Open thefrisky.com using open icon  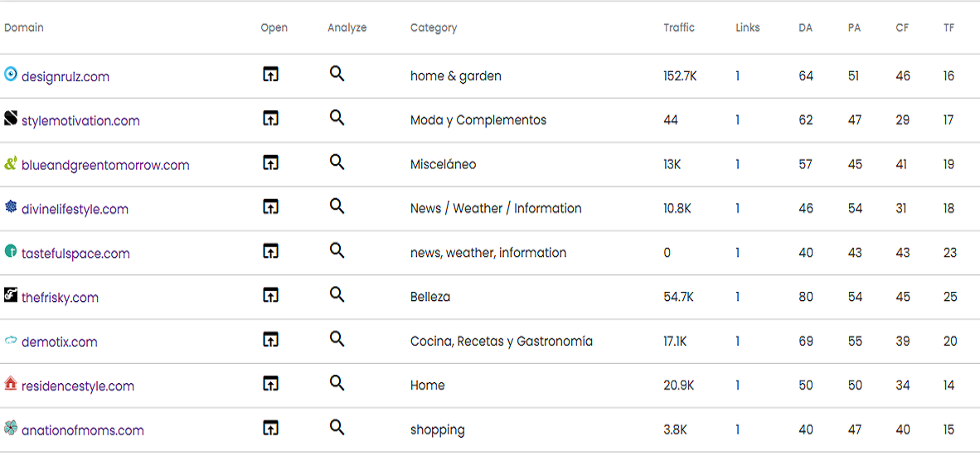(x=270, y=295)
